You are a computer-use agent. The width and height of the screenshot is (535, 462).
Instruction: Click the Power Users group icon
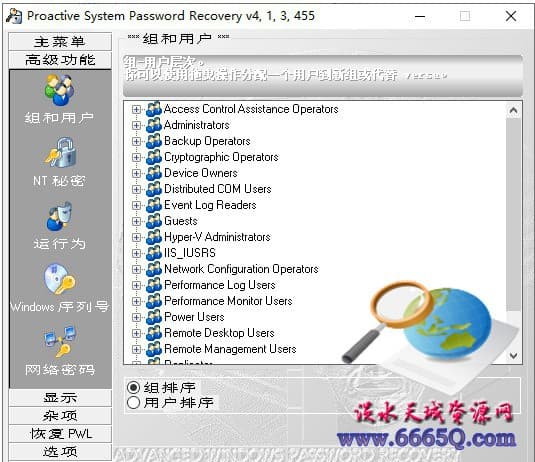[x=154, y=317]
